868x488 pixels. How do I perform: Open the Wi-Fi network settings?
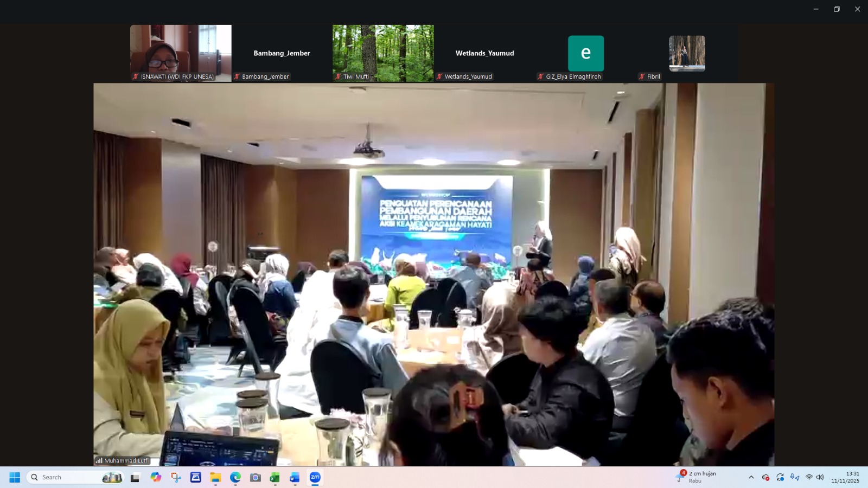(x=809, y=477)
